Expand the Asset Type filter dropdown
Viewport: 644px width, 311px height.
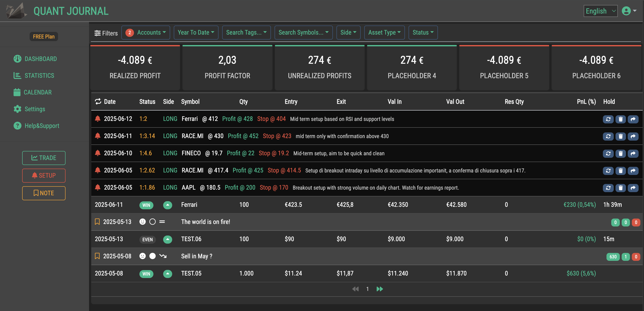point(384,33)
